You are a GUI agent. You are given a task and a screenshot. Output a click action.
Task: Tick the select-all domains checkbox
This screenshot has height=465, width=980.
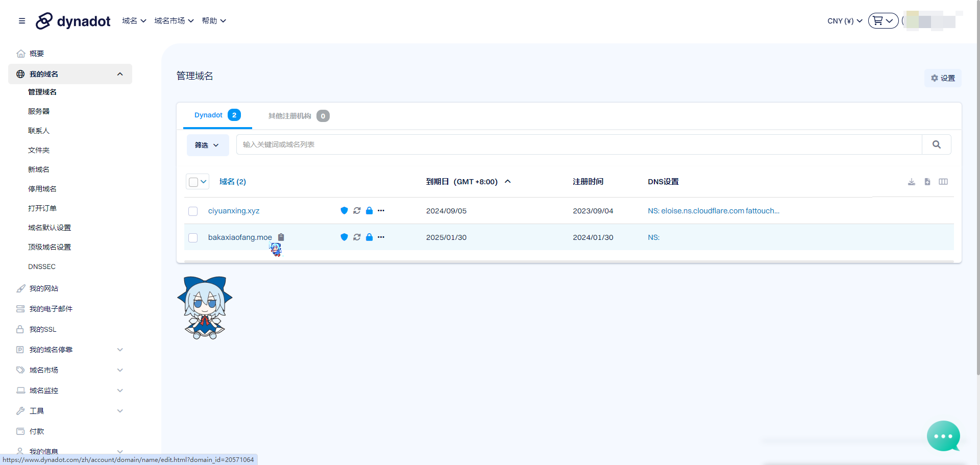point(193,182)
